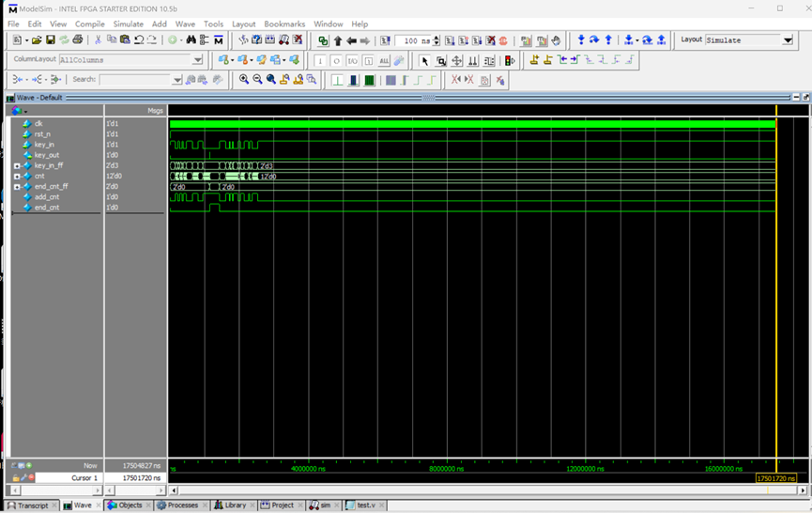The image size is (812, 513).
Task: Stop the simulation with red stop icon
Action: 503,40
